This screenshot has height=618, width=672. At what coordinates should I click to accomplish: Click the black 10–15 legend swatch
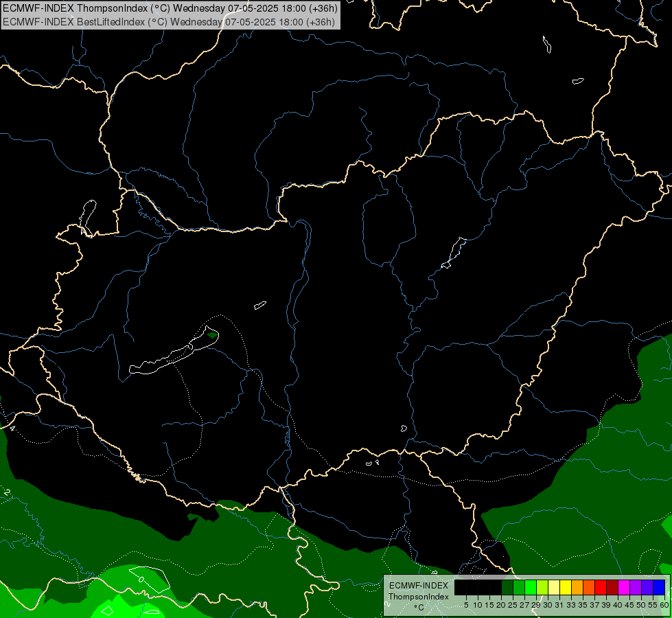[484, 587]
